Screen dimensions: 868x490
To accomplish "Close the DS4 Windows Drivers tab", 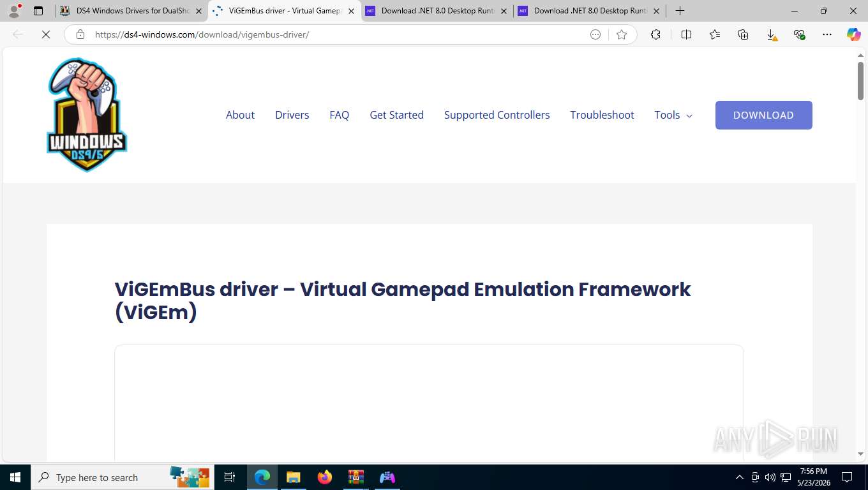I will [198, 11].
